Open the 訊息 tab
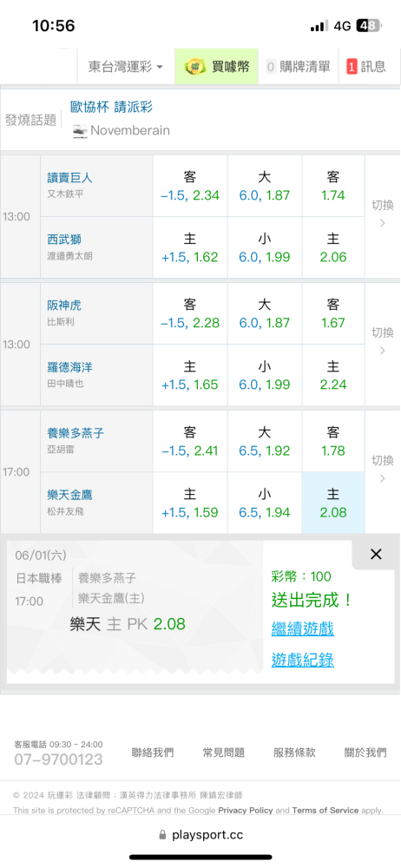This screenshot has width=401, height=868. click(366, 67)
